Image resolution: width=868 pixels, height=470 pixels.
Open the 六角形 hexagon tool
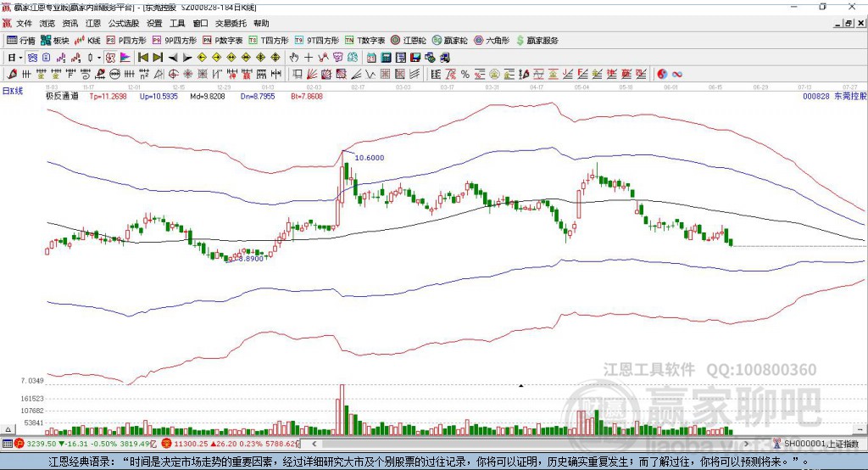492,41
